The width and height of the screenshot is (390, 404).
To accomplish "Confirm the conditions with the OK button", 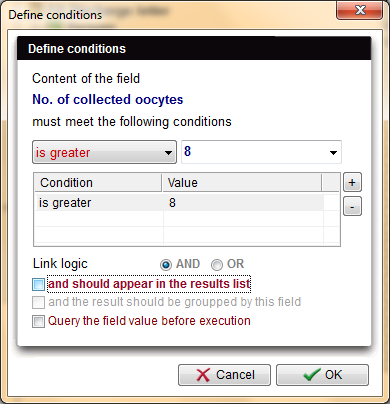I will tap(322, 375).
